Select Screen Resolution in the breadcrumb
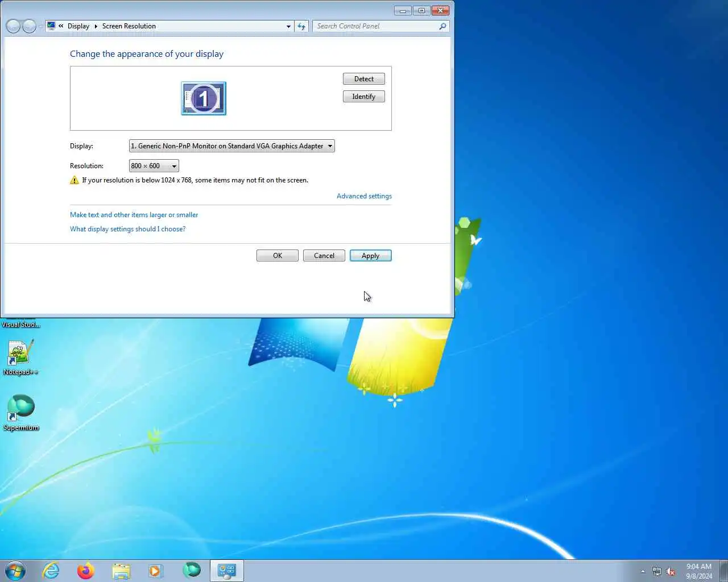 click(129, 26)
